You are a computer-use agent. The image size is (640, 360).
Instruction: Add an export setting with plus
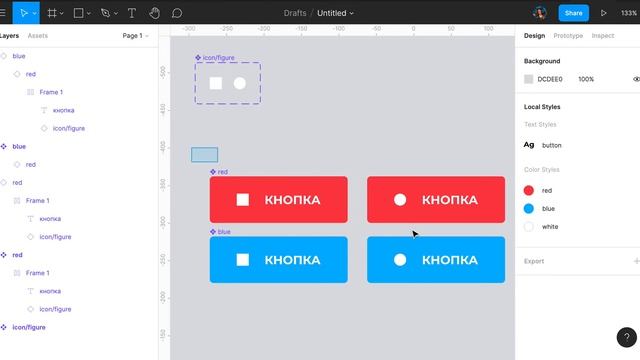tap(636, 261)
